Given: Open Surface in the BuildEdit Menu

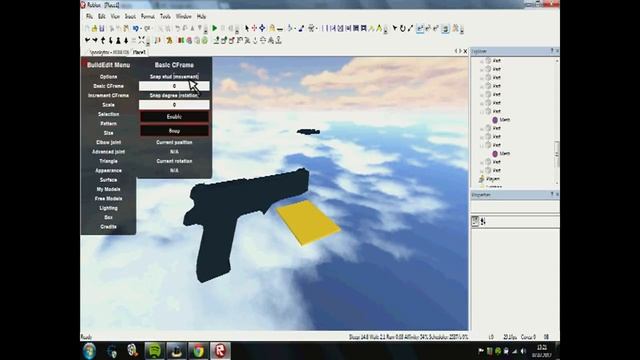Looking at the screenshot, I should click(109, 180).
